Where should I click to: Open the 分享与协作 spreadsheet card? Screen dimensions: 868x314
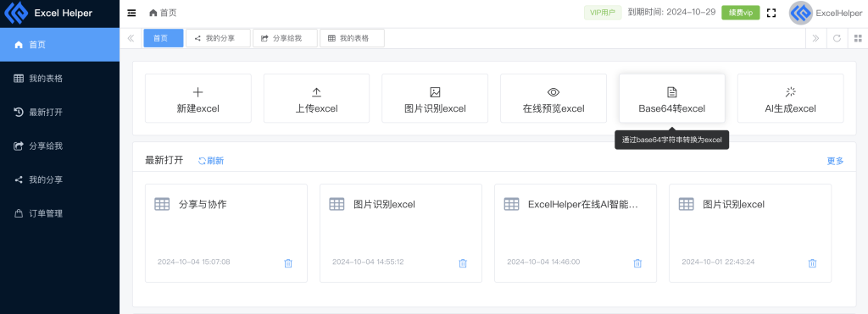[x=225, y=234]
